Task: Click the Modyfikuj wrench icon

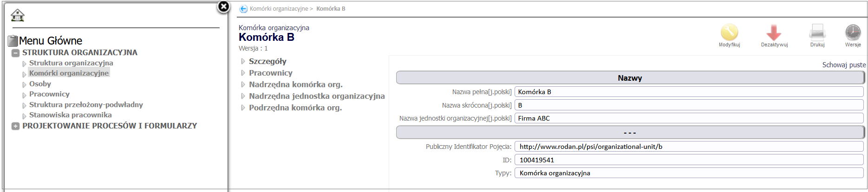Action: pyautogui.click(x=729, y=32)
